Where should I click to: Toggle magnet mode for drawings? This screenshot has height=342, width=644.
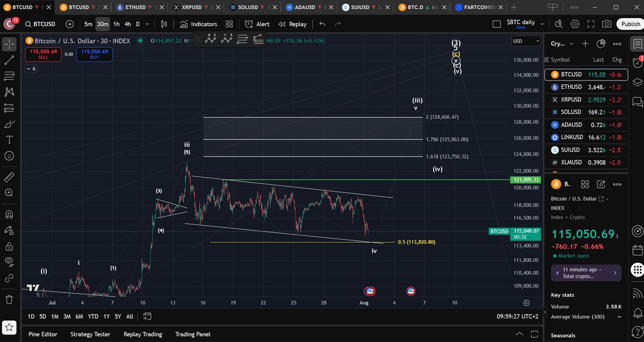(x=9, y=214)
